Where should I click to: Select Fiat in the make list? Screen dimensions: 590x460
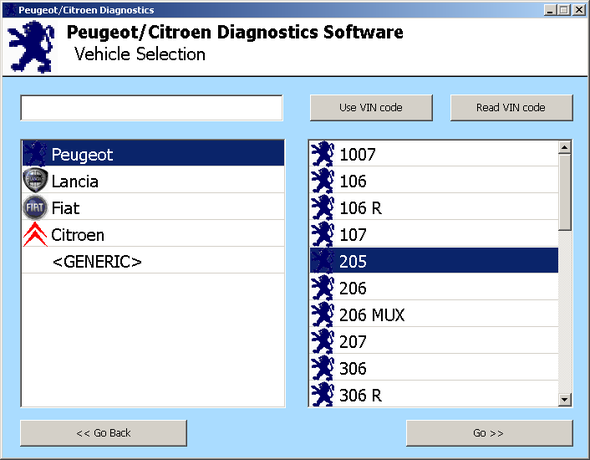[x=153, y=207]
